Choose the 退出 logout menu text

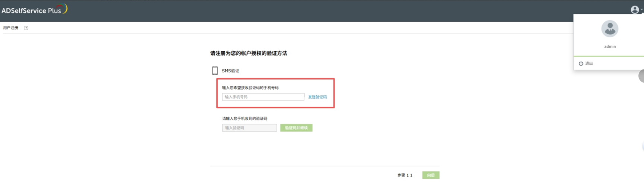589,63
